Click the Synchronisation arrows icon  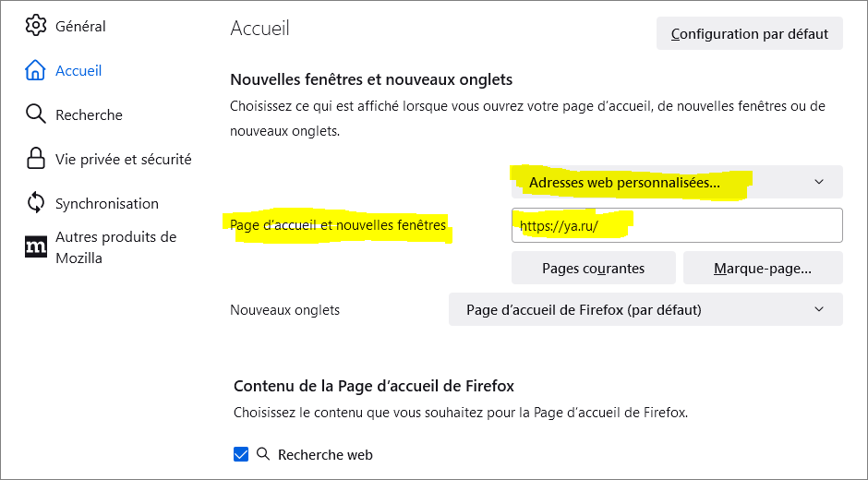(x=36, y=203)
